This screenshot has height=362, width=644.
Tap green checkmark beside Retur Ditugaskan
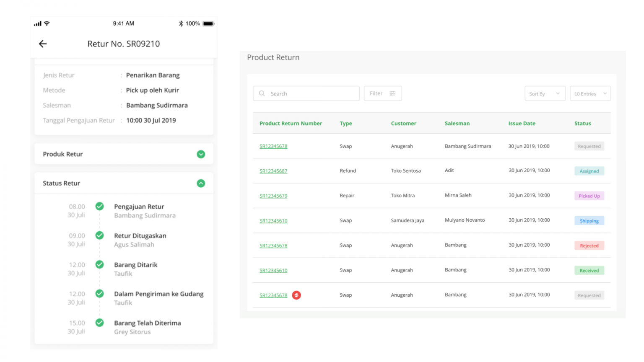click(99, 235)
